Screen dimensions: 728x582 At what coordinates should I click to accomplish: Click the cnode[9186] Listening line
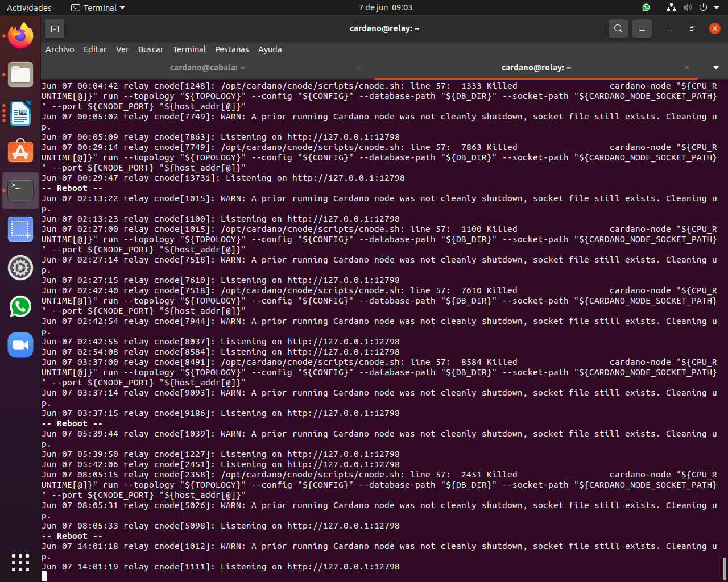tap(221, 413)
